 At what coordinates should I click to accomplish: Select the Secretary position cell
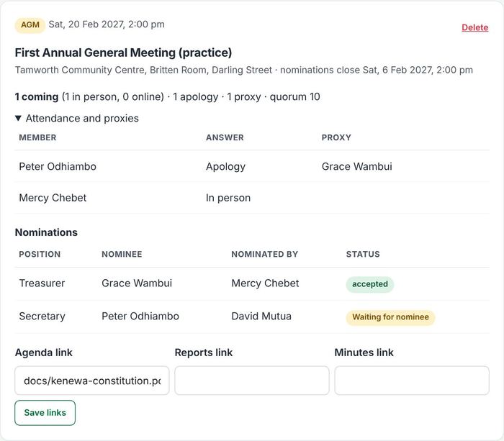(x=42, y=317)
